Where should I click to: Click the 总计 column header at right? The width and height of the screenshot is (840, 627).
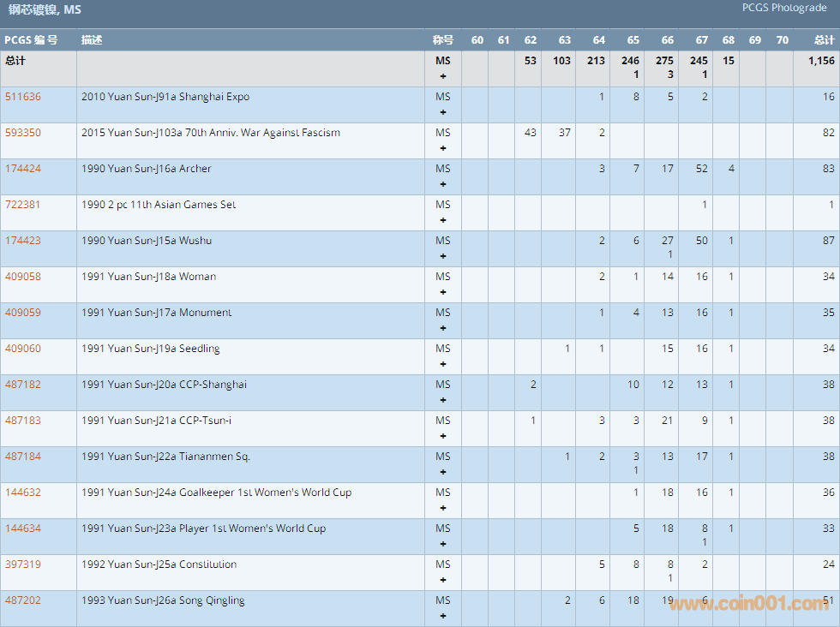point(824,40)
